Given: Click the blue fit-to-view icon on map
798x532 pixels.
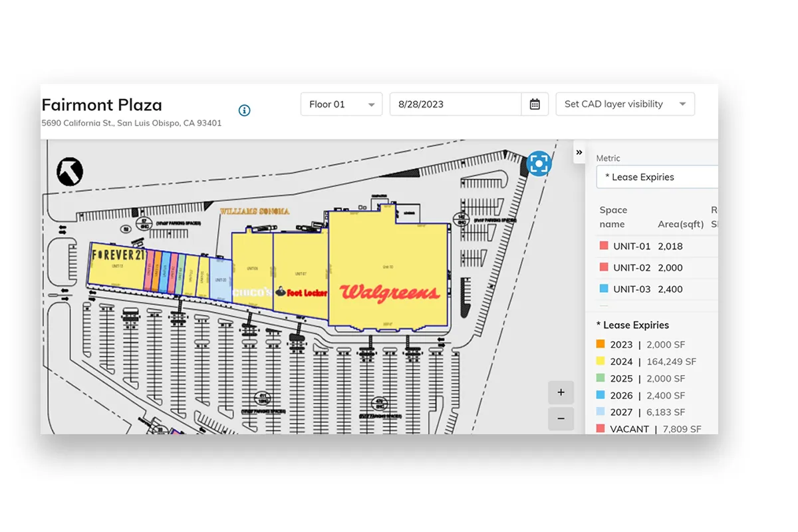Looking at the screenshot, I should [x=539, y=163].
